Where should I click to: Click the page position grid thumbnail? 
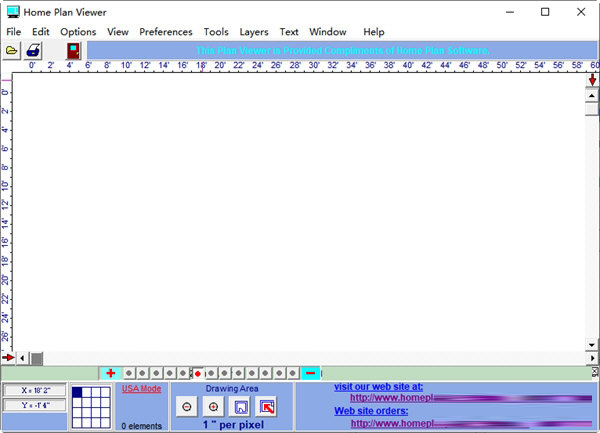point(91,406)
